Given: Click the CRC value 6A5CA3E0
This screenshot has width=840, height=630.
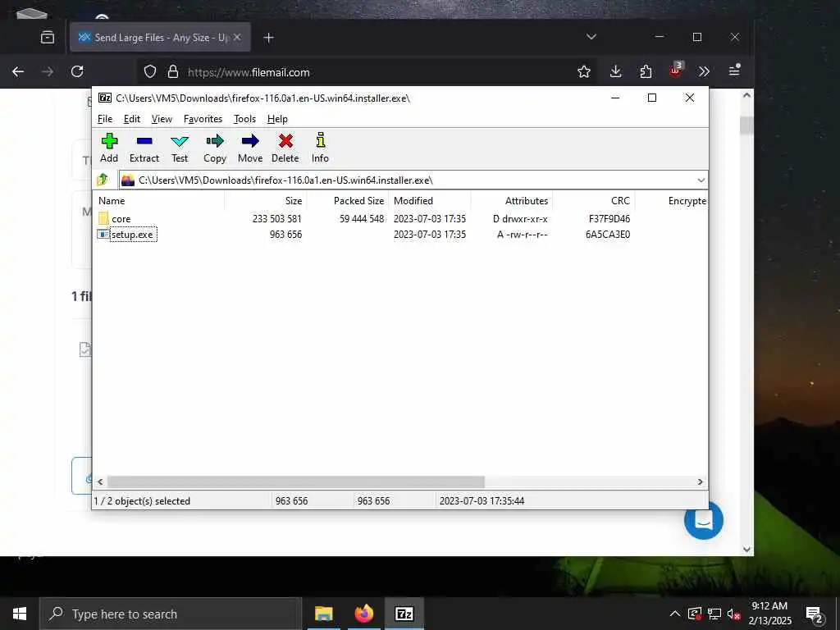Looking at the screenshot, I should click(x=608, y=234).
